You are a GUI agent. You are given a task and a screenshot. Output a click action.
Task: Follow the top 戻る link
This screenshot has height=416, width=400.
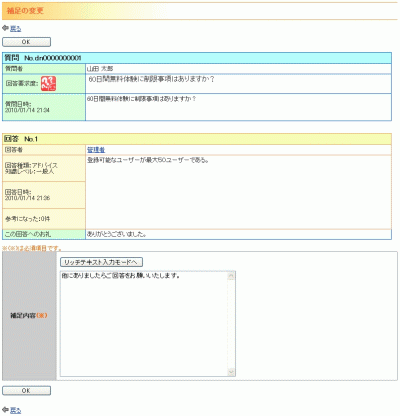[15, 29]
